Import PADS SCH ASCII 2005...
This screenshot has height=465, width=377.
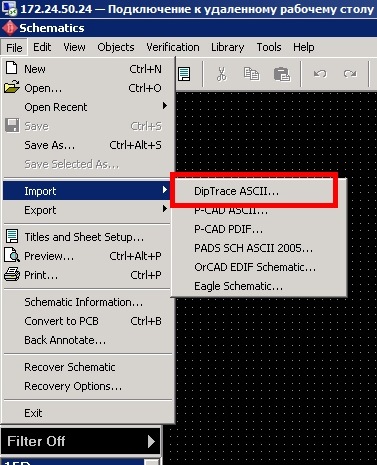tap(258, 248)
